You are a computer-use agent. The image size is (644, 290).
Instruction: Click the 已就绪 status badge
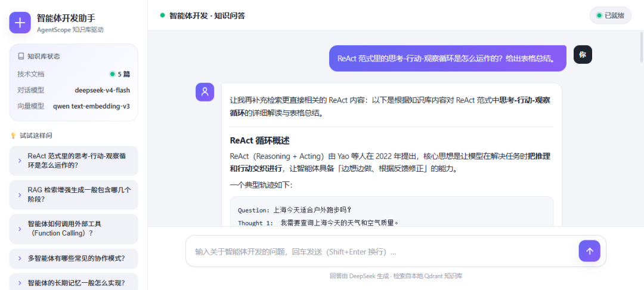[x=611, y=16]
